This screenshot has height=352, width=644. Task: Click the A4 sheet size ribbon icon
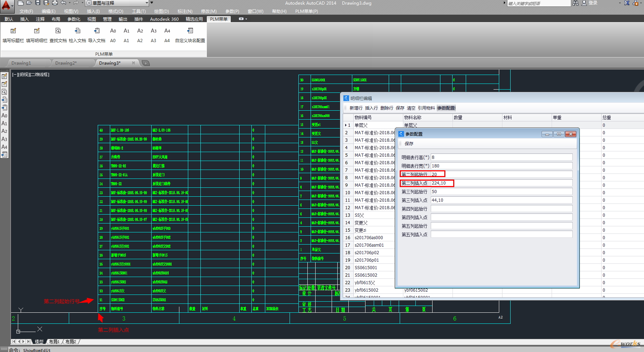point(167,31)
